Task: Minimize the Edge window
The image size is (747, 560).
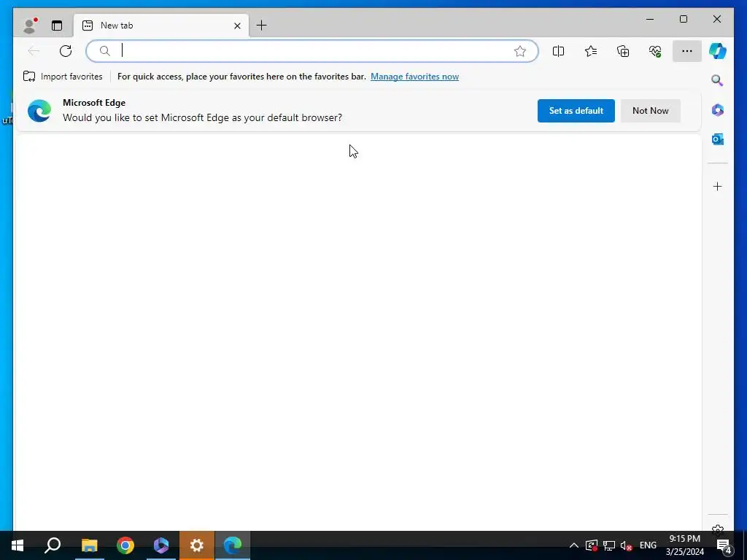Action: pos(650,19)
